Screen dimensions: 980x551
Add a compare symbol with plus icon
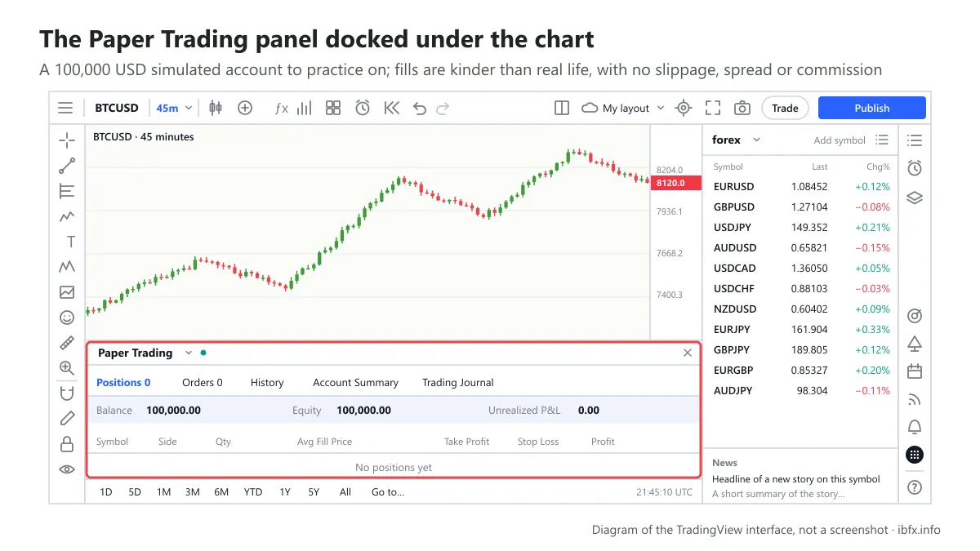[x=245, y=108]
